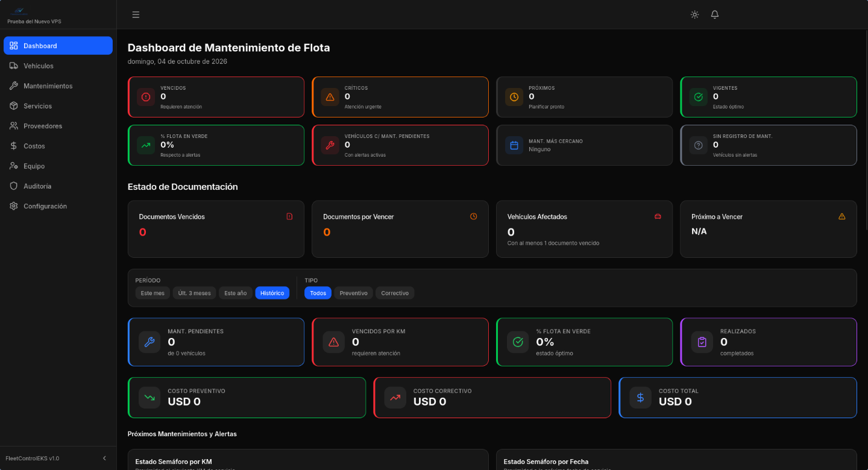Open Vehículos in the sidebar
868x470 pixels.
pos(58,66)
